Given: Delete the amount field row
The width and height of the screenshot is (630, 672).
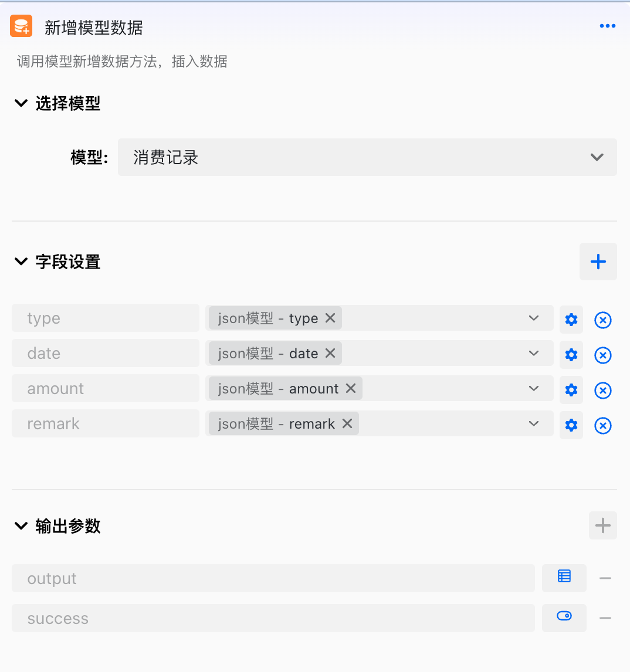Looking at the screenshot, I should [x=602, y=390].
